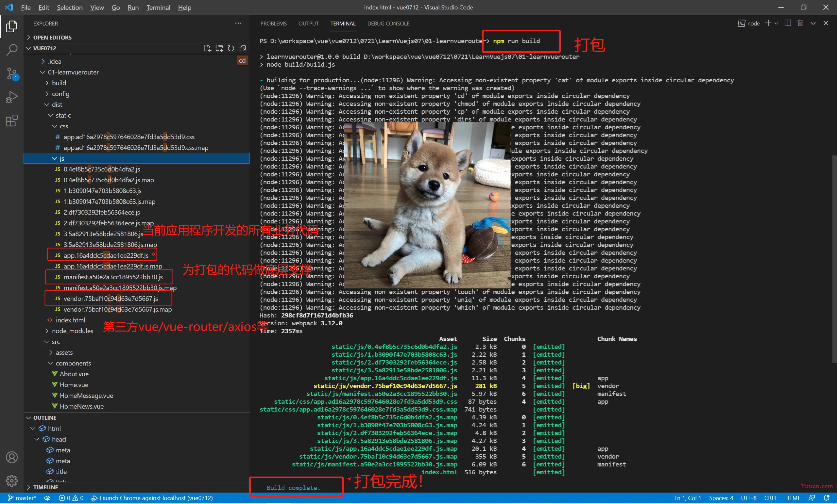Collapse the OUTLINE section
Image resolution: width=837 pixels, height=504 pixels.
tap(137, 418)
